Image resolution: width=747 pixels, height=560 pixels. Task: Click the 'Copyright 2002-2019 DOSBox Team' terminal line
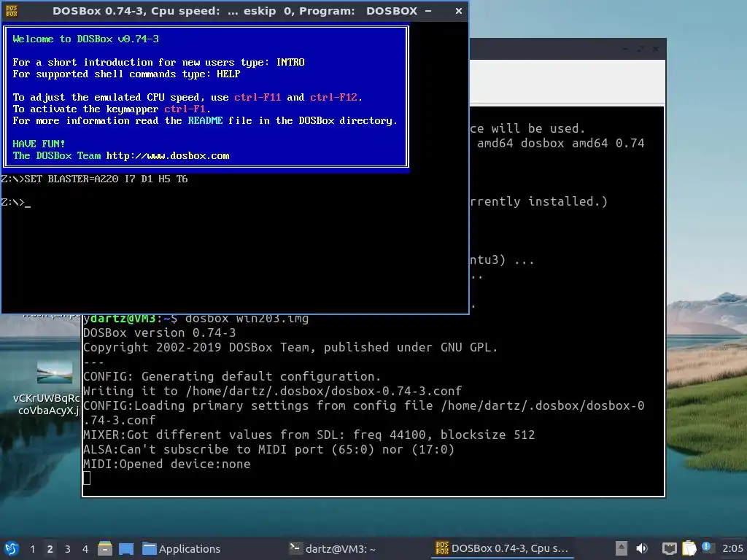290,347
